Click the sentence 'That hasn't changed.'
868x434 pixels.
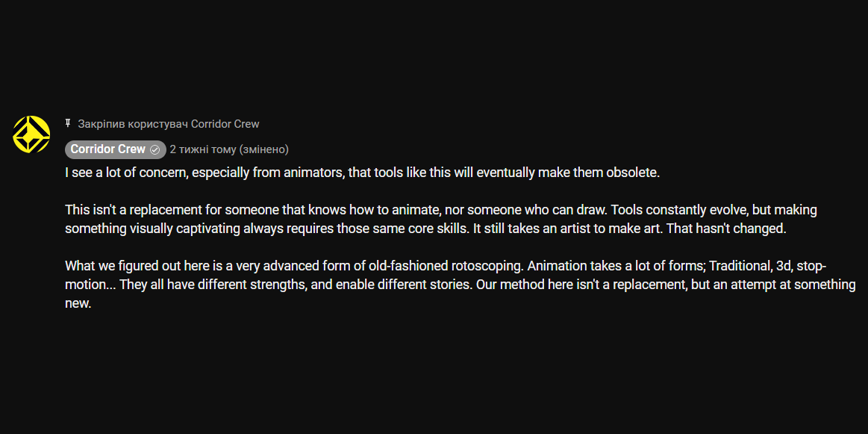(727, 229)
